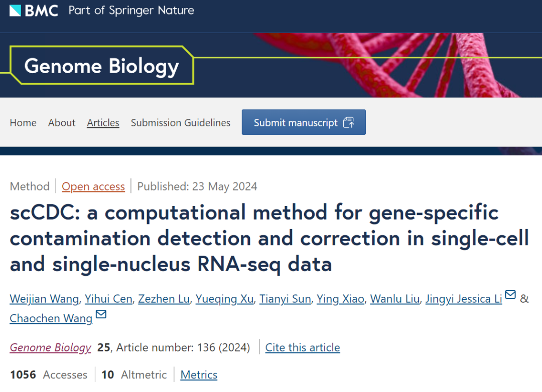This screenshot has width=542, height=392.
Task: Open Submission Guidelines page
Action: 181,123
